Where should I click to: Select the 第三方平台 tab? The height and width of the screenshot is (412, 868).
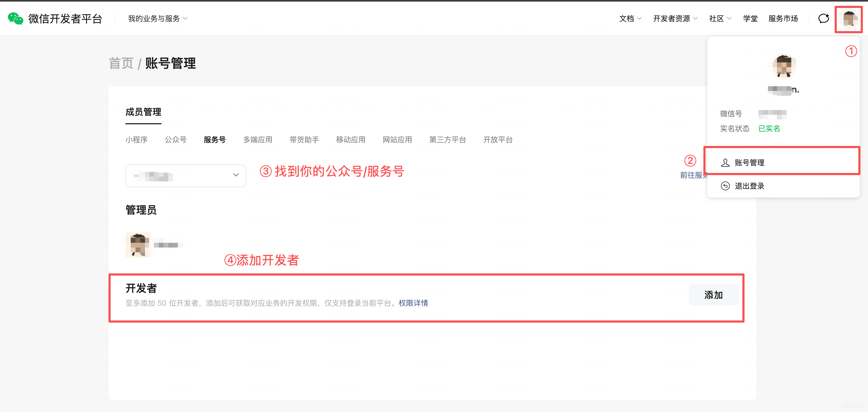447,140
